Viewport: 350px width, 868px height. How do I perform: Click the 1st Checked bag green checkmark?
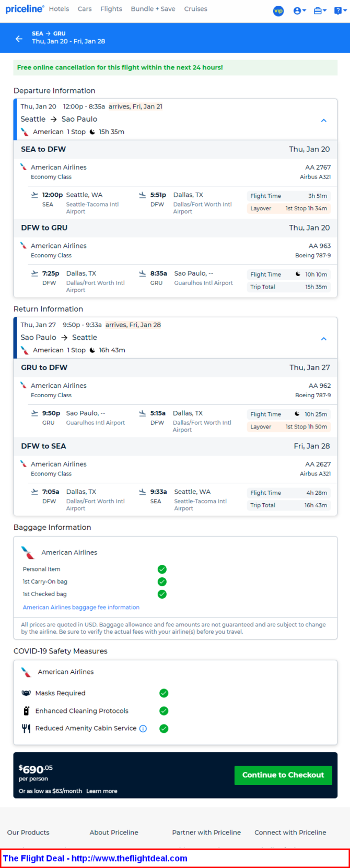(x=162, y=594)
